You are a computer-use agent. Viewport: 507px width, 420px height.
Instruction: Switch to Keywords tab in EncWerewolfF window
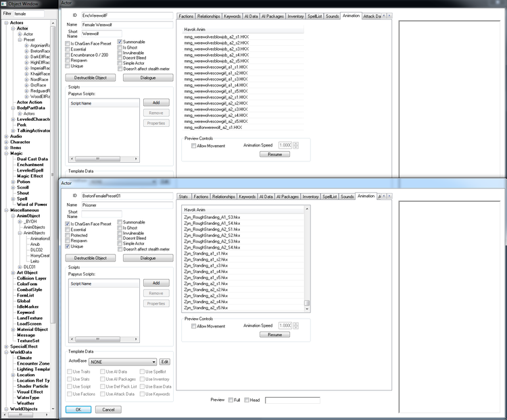[x=232, y=16]
